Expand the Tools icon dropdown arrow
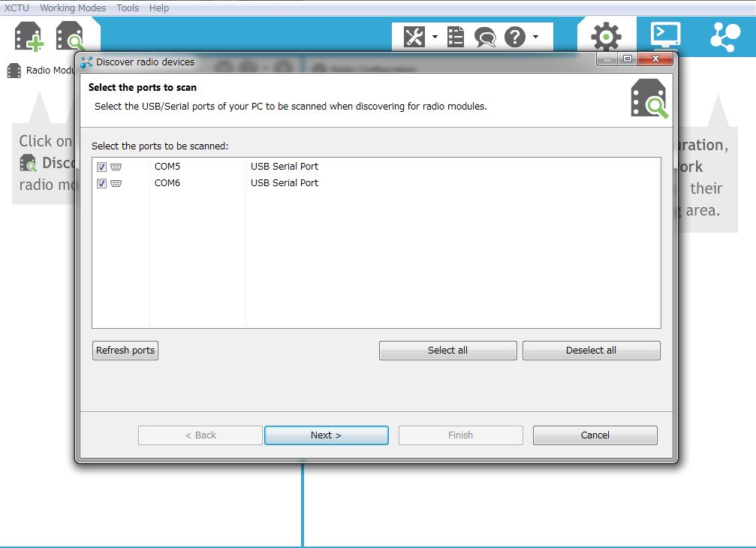Image resolution: width=756 pixels, height=548 pixels. tap(435, 37)
